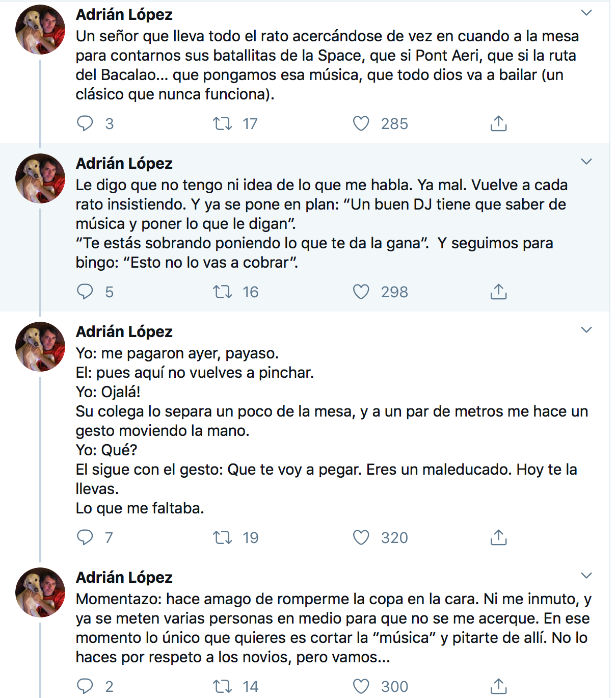
Task: Open the chevron menu on 'Momentazo' tweet
Action: pyautogui.click(x=586, y=576)
